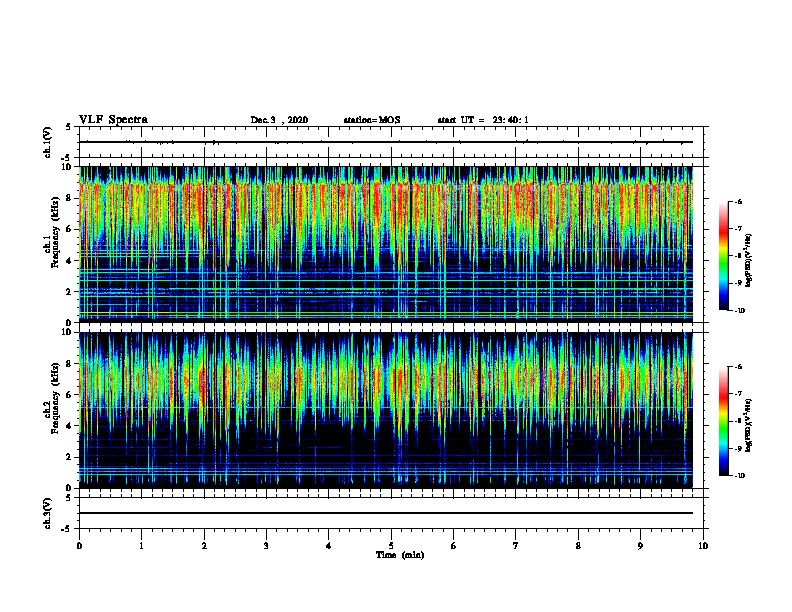Image resolution: width=792 pixels, height=612 pixels.
Task: Click the ch.1 spectrogram color bar
Action: tap(724, 256)
